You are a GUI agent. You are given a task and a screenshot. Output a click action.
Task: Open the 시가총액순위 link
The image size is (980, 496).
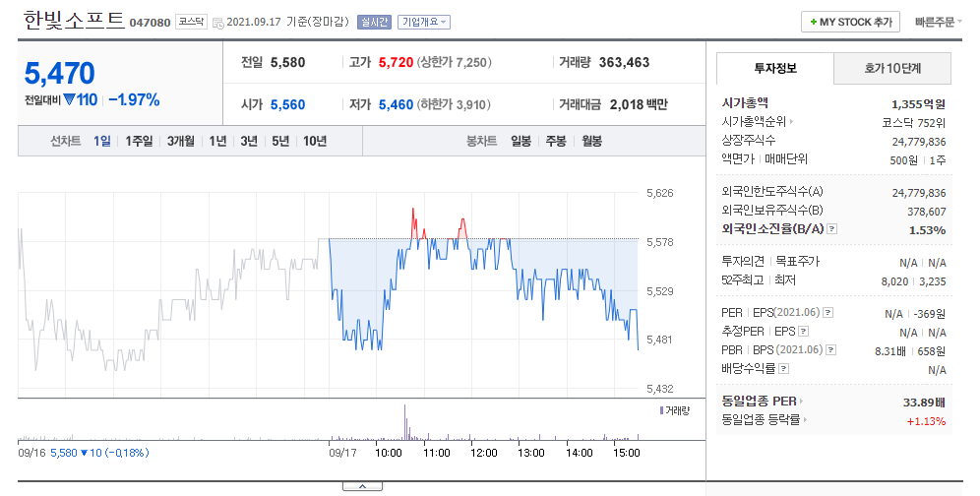pyautogui.click(x=754, y=122)
